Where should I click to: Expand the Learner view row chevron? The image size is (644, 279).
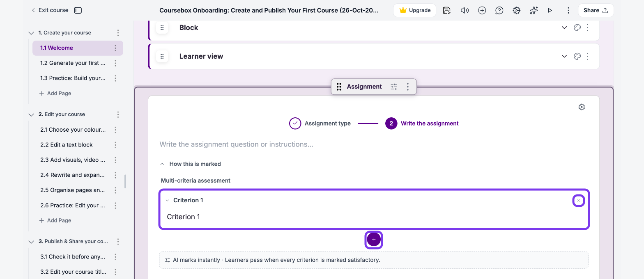(x=564, y=56)
